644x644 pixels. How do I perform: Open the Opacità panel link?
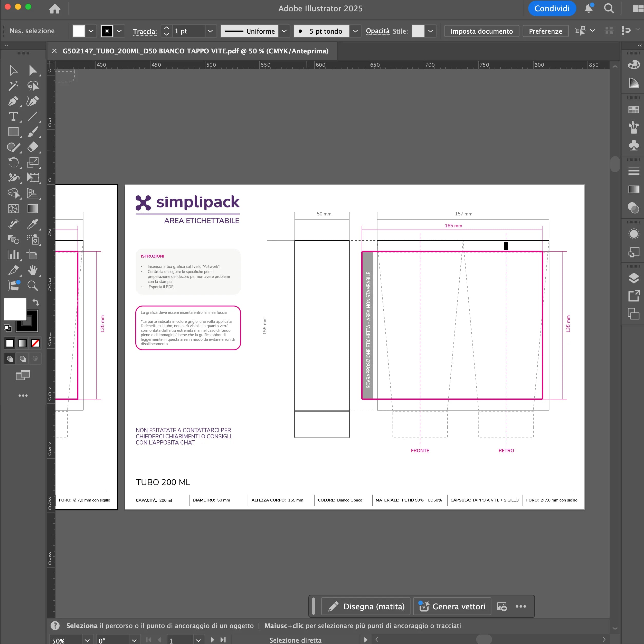click(x=377, y=31)
